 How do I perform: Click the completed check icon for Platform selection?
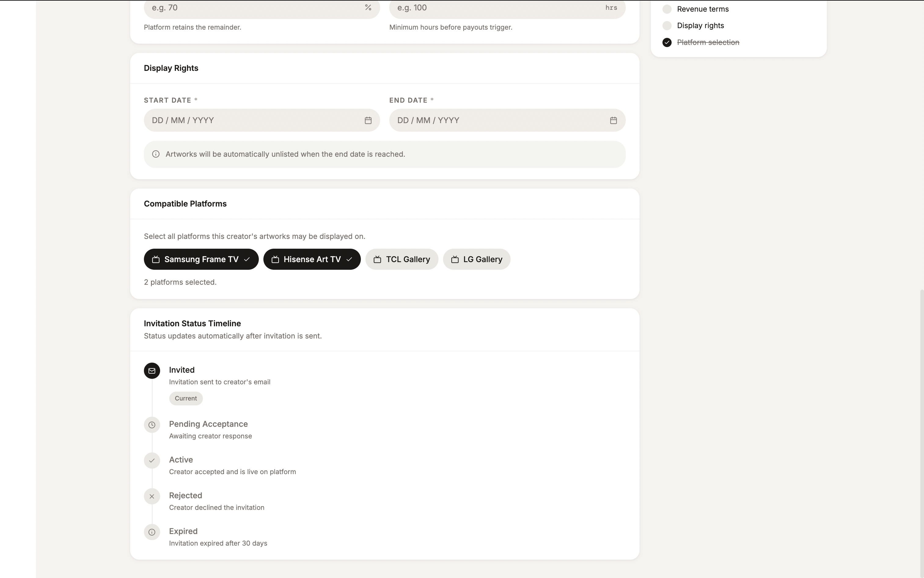667,42
